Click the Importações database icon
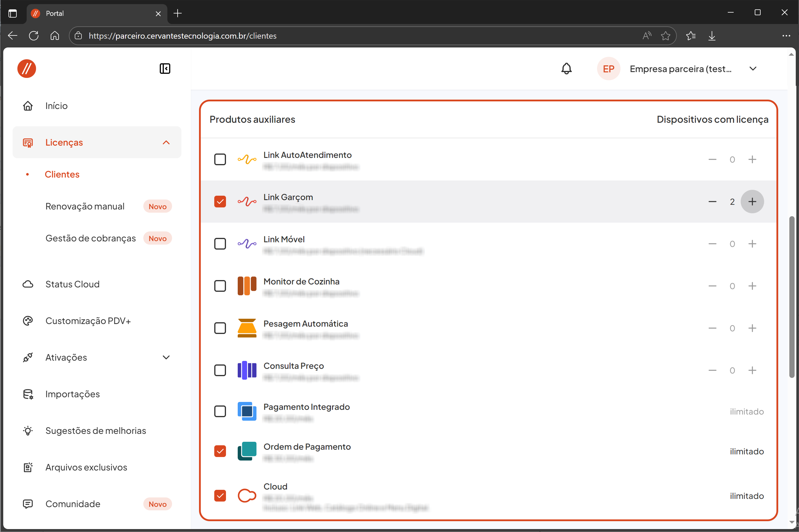799x532 pixels. point(28,394)
